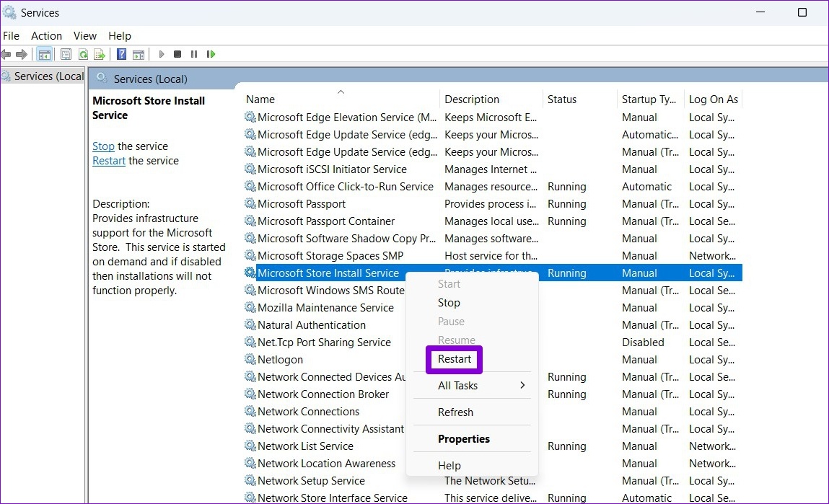
Task: Open the Help menu in the menu bar
Action: coord(120,36)
